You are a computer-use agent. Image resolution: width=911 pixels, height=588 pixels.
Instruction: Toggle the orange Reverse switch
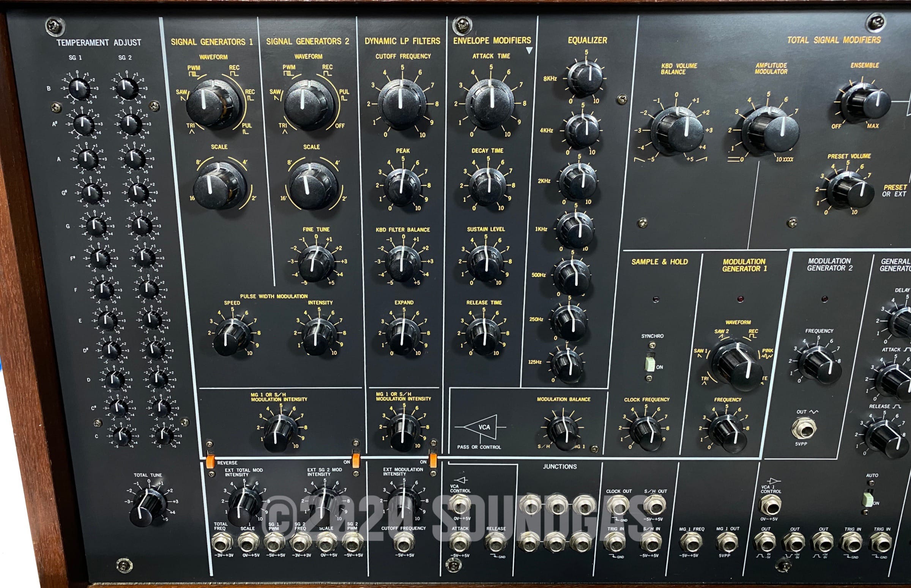coord(210,461)
